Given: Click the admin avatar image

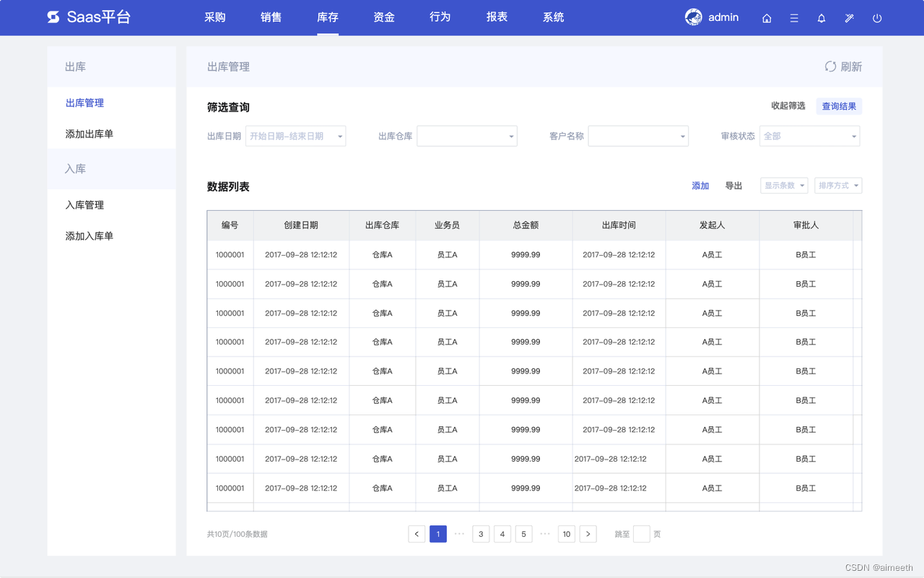Looking at the screenshot, I should point(693,17).
